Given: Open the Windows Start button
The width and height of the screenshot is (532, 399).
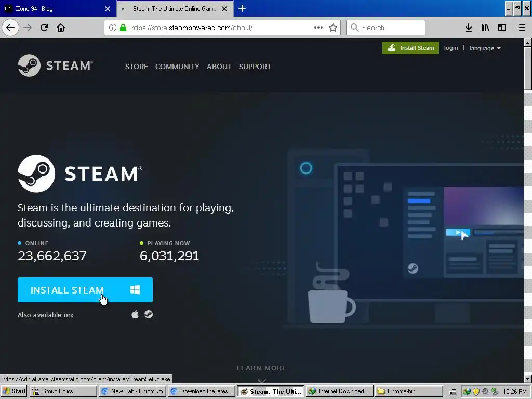Looking at the screenshot, I should (x=14, y=391).
